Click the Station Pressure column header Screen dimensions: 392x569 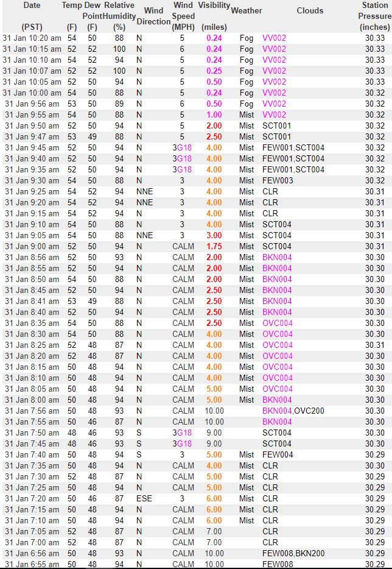[x=375, y=16]
